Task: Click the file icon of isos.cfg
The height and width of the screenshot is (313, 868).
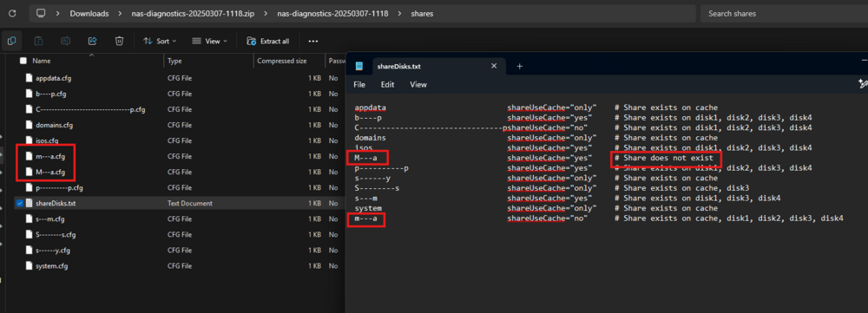Action: point(29,140)
